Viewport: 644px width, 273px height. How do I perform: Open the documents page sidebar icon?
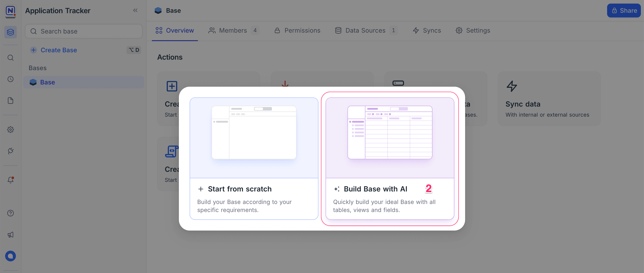pyautogui.click(x=11, y=101)
